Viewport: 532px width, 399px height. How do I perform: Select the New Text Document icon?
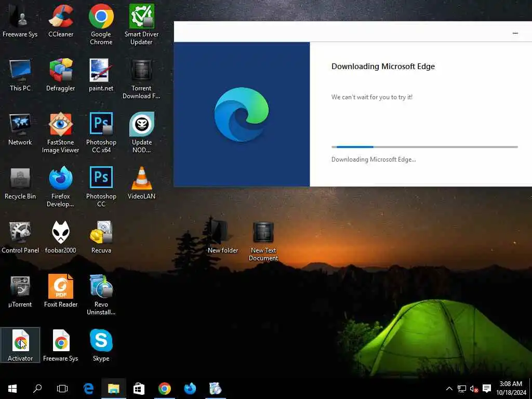(263, 241)
